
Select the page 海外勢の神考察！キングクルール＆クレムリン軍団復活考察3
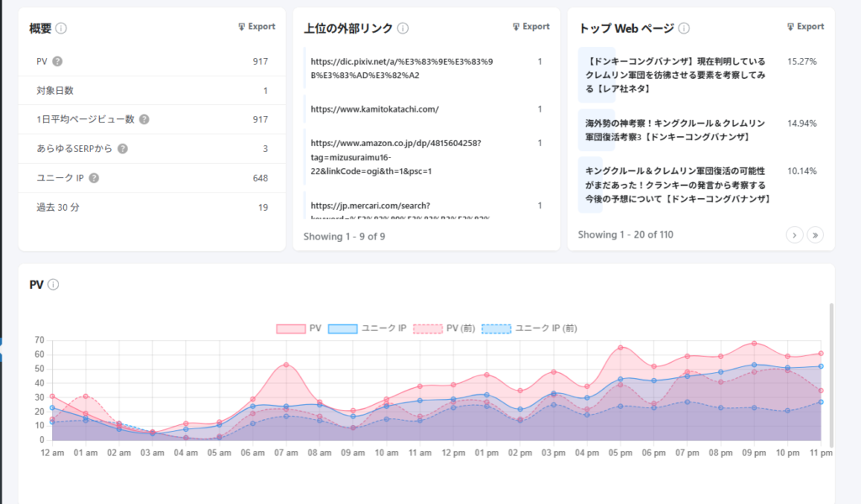pyautogui.click(x=675, y=130)
